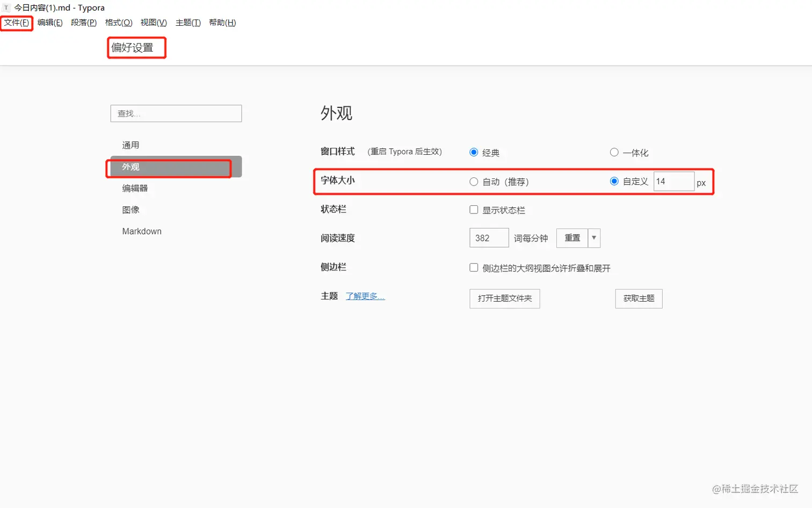This screenshot has width=812, height=508.
Task: Select 编辑器 in the preferences sidebar
Action: pyautogui.click(x=176, y=188)
